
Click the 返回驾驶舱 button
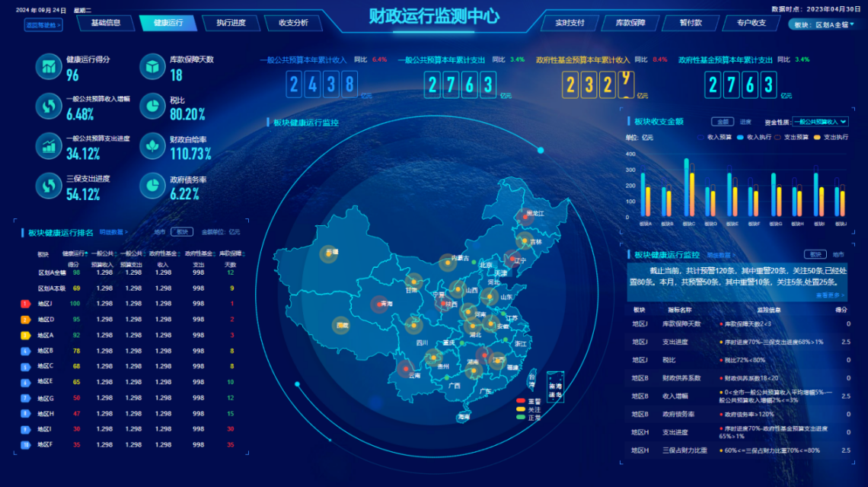click(43, 25)
